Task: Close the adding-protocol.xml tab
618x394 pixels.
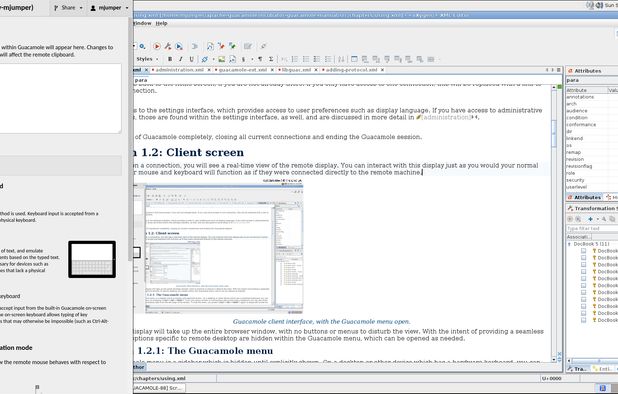Action: click(382, 70)
